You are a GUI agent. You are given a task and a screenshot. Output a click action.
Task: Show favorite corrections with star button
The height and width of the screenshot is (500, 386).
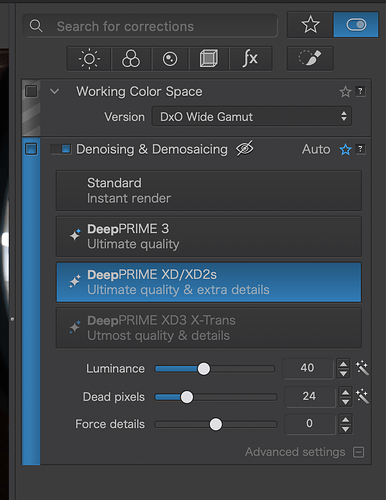(310, 25)
